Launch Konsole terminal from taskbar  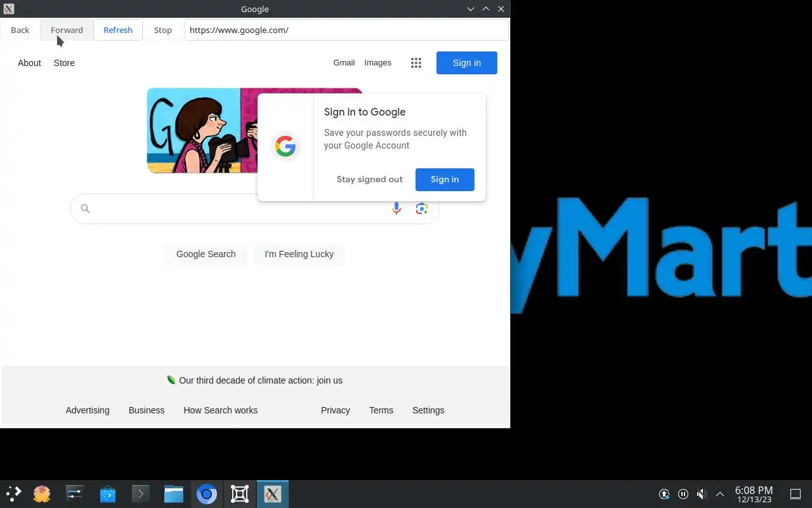(x=141, y=494)
